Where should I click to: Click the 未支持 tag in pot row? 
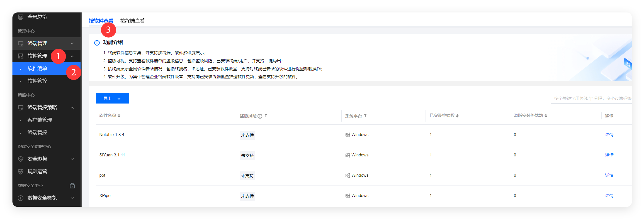[x=247, y=176]
